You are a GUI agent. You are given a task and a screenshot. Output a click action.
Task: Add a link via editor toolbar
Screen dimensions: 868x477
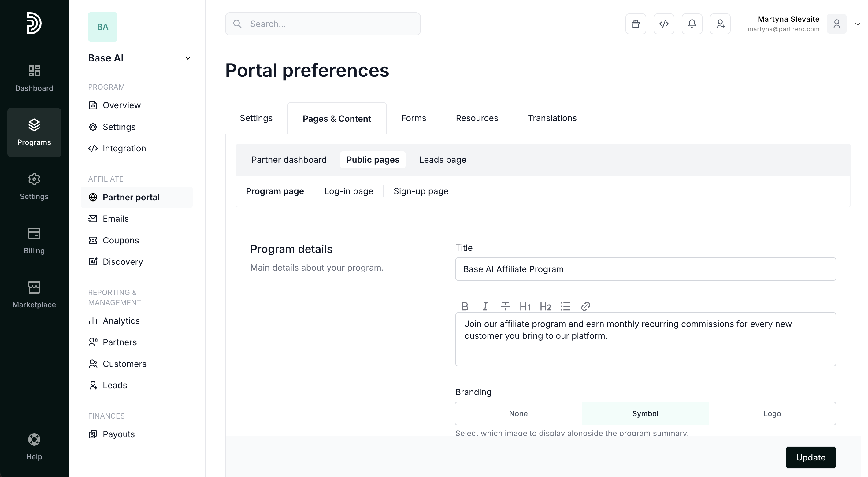point(585,306)
